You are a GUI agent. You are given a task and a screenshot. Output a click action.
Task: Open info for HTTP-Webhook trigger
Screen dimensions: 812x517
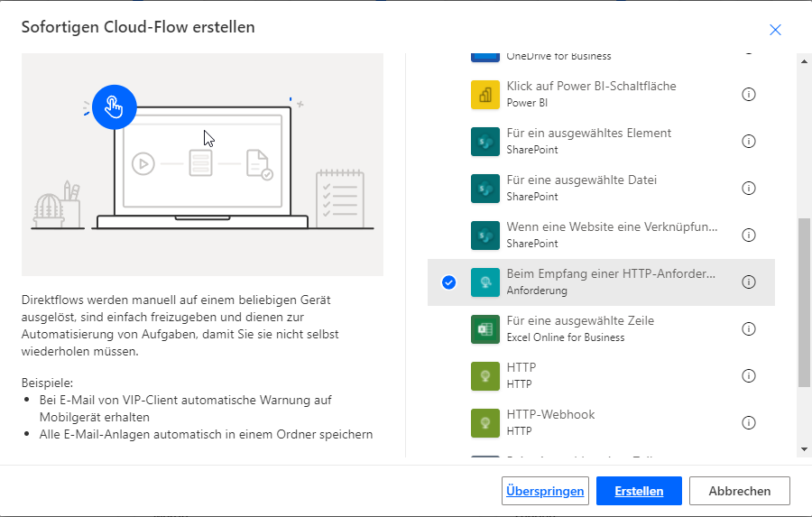(x=748, y=423)
